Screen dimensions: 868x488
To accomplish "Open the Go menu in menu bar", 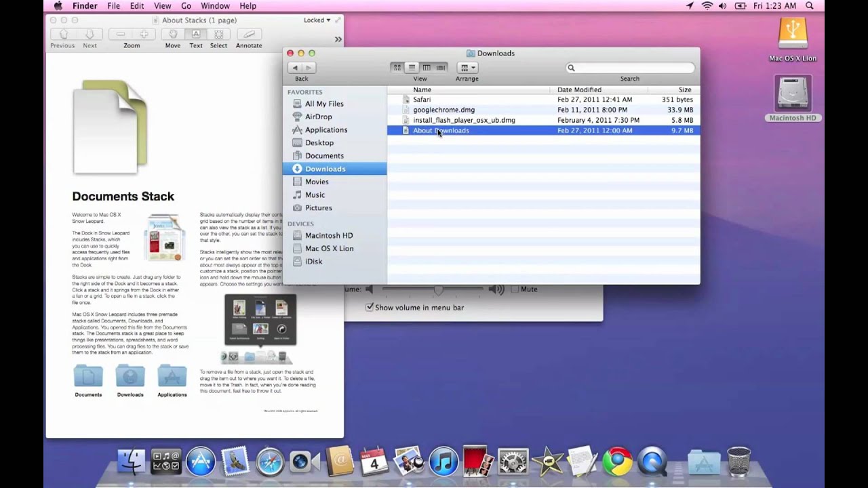I will (x=186, y=6).
